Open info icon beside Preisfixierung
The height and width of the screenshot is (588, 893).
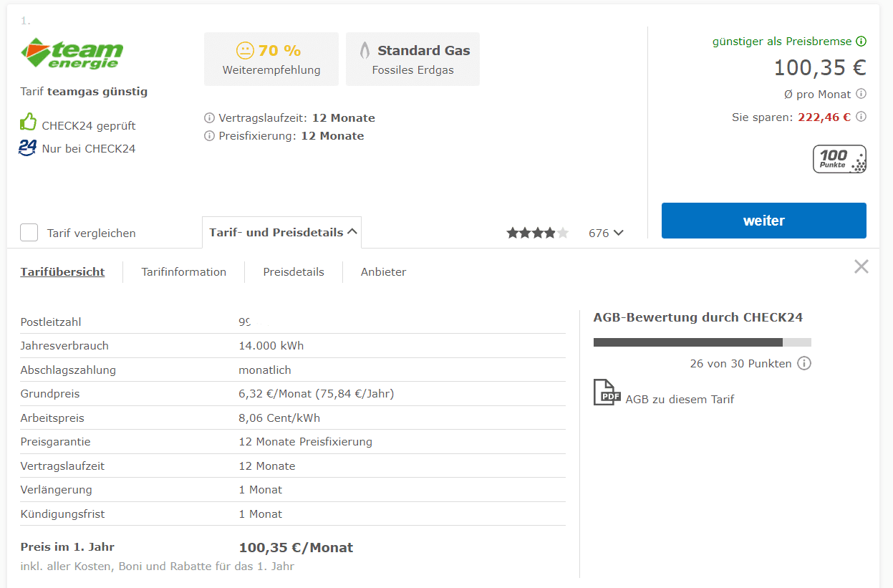(x=209, y=135)
